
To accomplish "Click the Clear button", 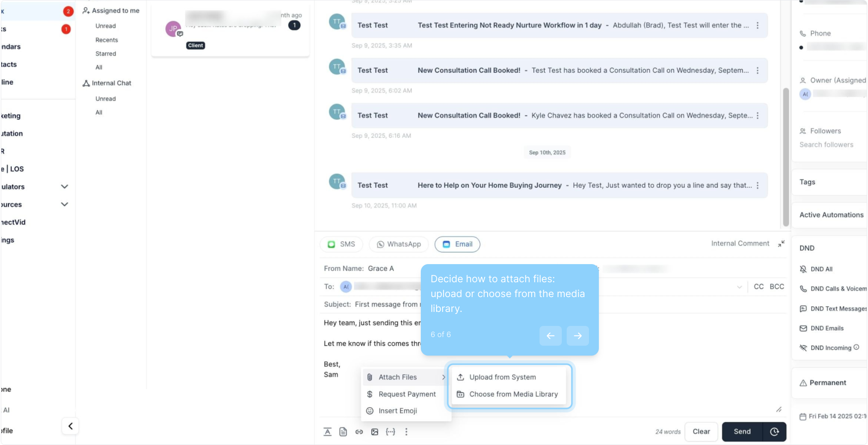I will (x=701, y=431).
